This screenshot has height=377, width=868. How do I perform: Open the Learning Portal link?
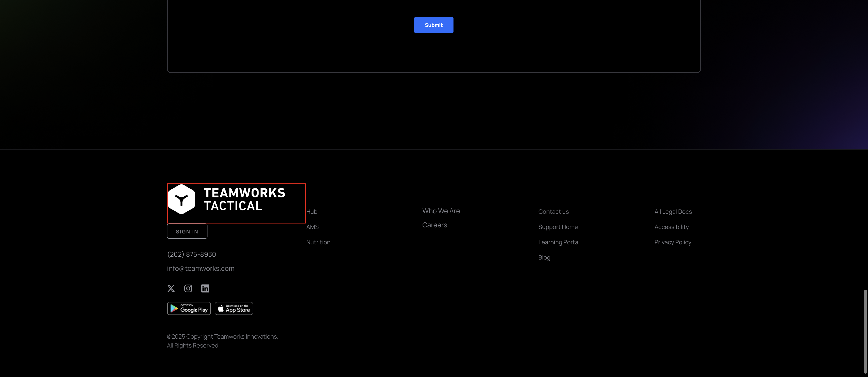point(559,242)
